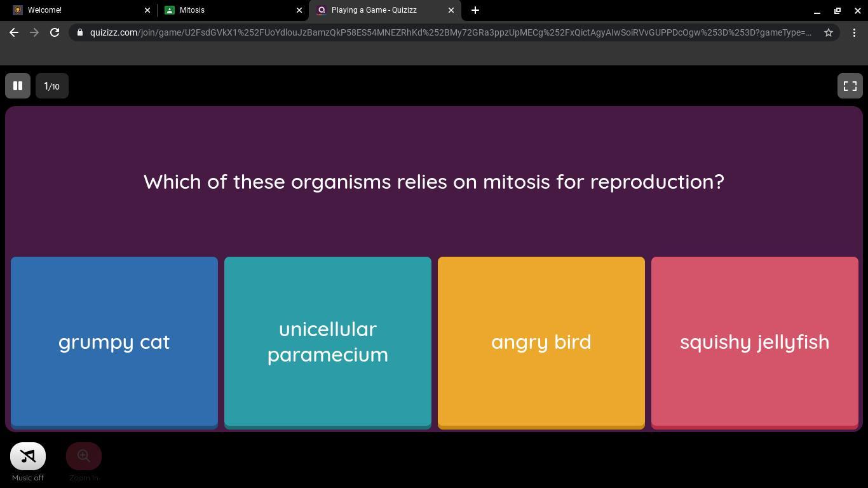868x488 pixels.
Task: Go back to the previous page
Action: (x=14, y=32)
